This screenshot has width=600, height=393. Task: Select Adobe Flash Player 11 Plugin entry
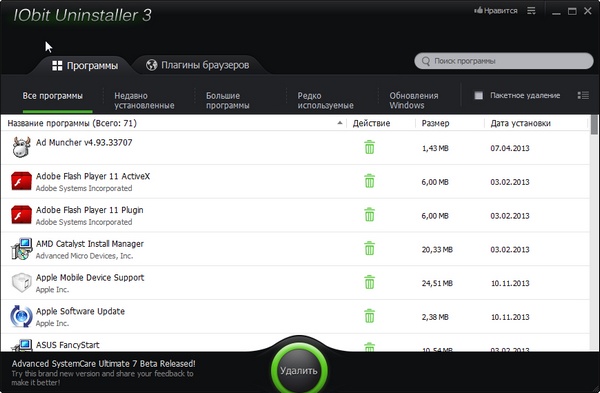(x=295, y=215)
